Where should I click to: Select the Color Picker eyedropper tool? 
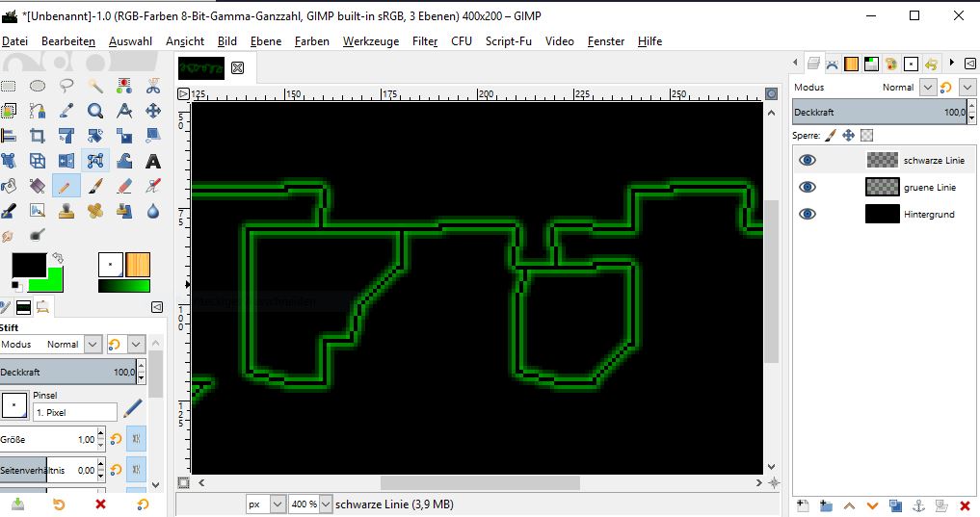(x=66, y=111)
